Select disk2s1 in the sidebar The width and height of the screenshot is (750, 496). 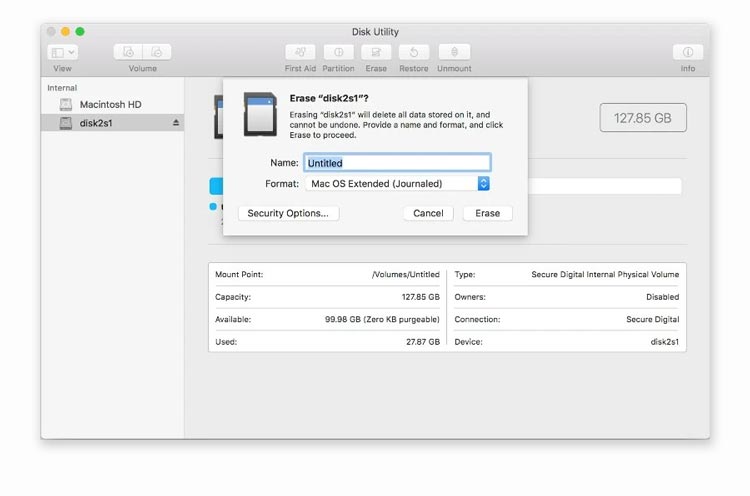point(113,123)
